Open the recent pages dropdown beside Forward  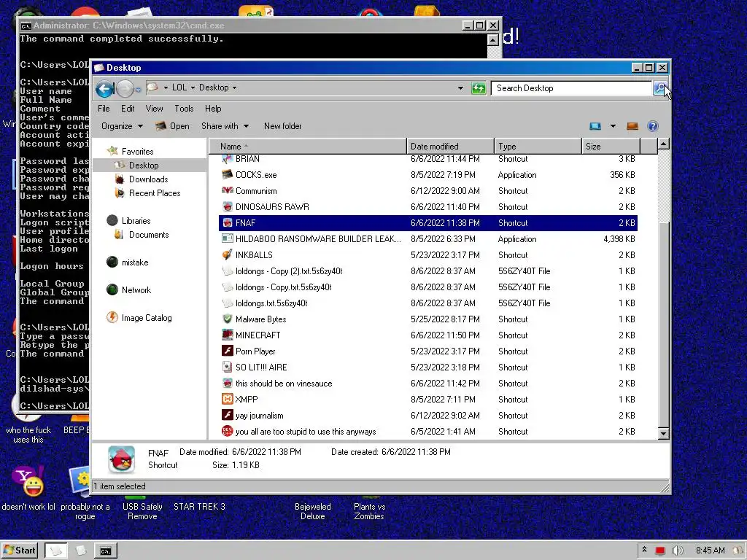point(138,88)
